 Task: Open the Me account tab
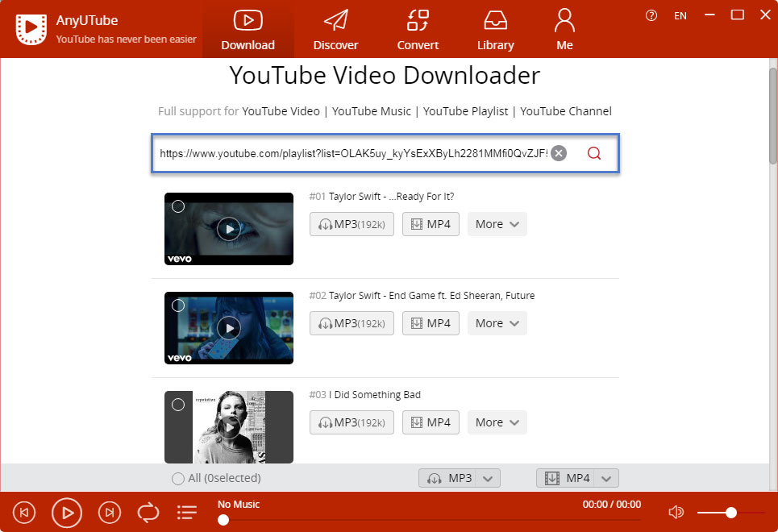coord(564,30)
